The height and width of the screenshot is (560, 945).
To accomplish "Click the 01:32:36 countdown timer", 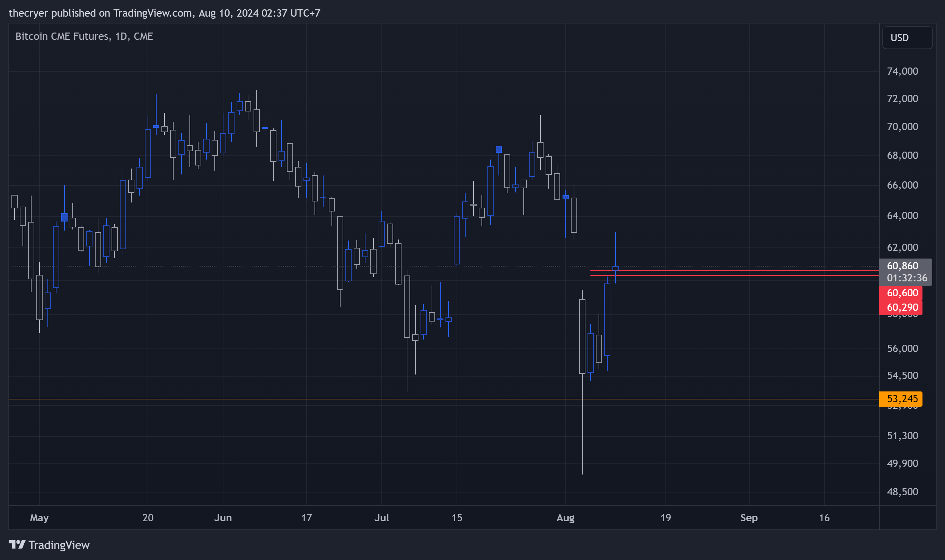I will [x=907, y=278].
